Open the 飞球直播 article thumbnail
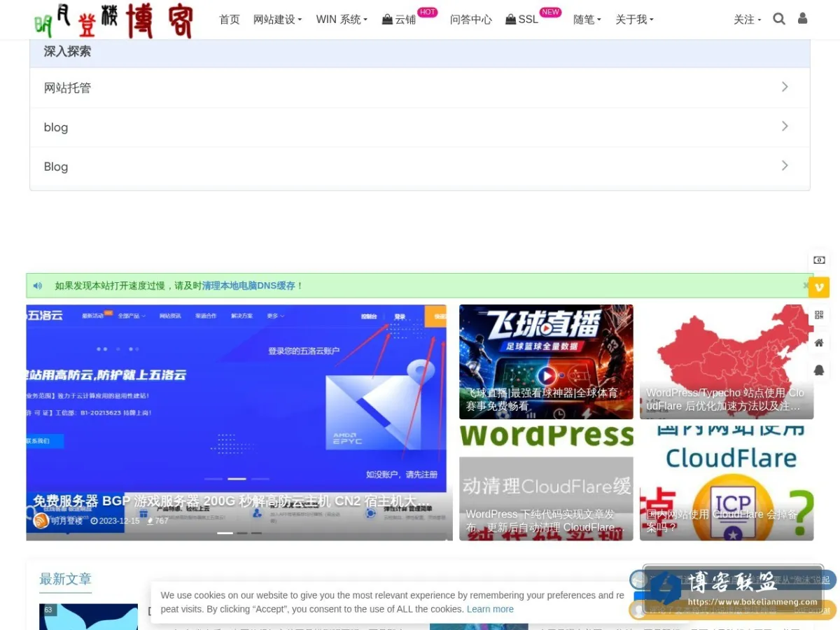The image size is (840, 630). [x=546, y=362]
